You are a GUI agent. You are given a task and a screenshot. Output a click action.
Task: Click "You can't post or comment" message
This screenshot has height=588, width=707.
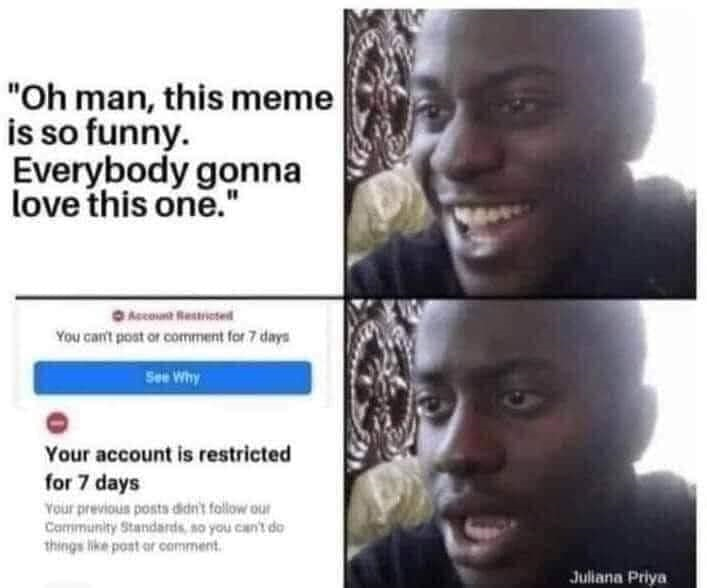172,336
